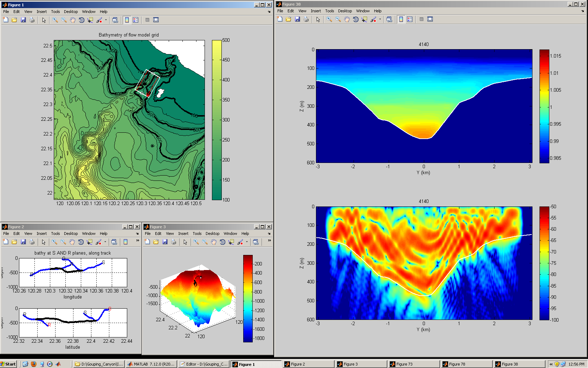Viewport: 588px width, 368px height.
Task: Toggle Rotate 3D tool in Figure 1
Action: click(x=82, y=20)
